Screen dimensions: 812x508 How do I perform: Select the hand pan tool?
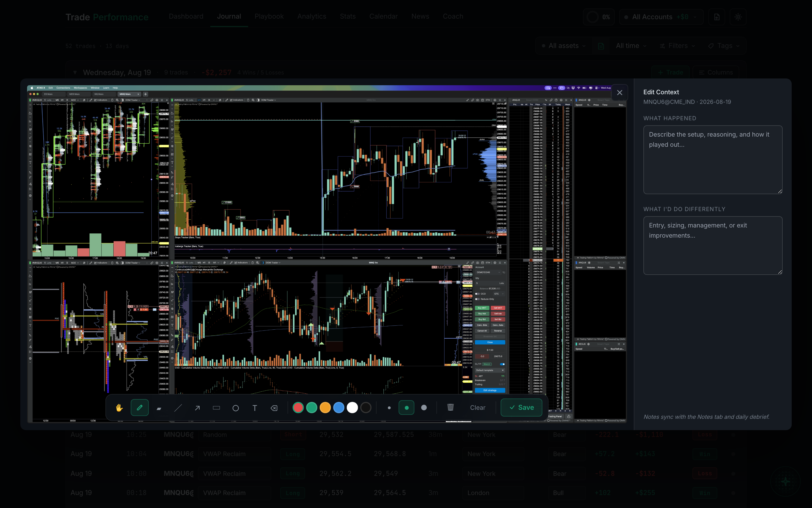pos(119,408)
